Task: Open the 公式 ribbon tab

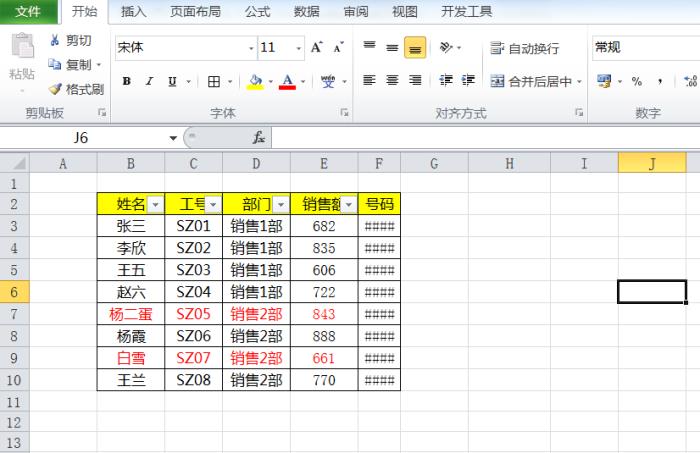Action: tap(257, 12)
